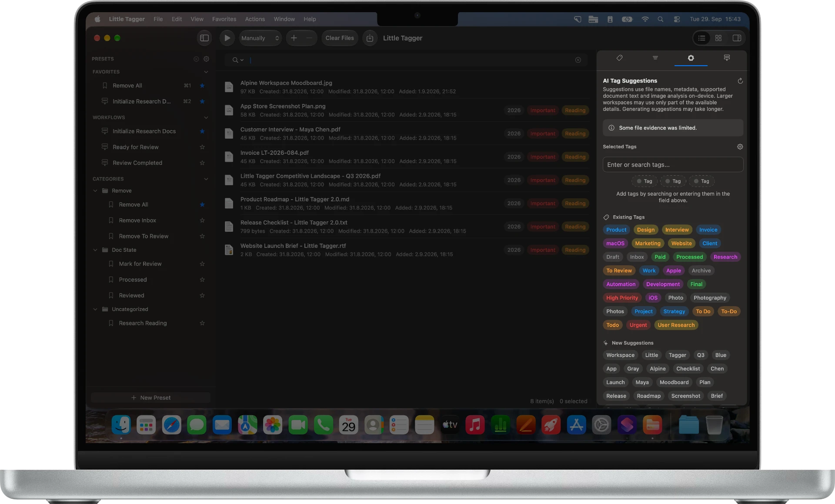835x504 pixels.
Task: Collapse the Remove category folder
Action: click(x=95, y=191)
